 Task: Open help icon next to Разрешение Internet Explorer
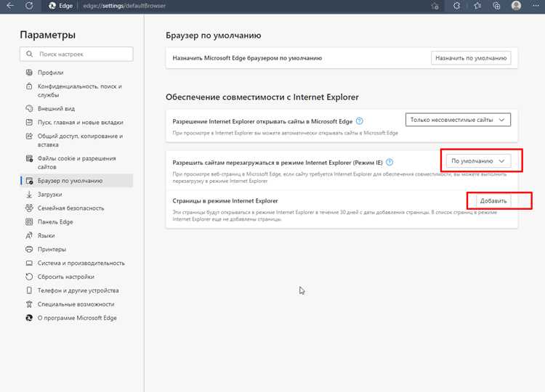(x=360, y=121)
